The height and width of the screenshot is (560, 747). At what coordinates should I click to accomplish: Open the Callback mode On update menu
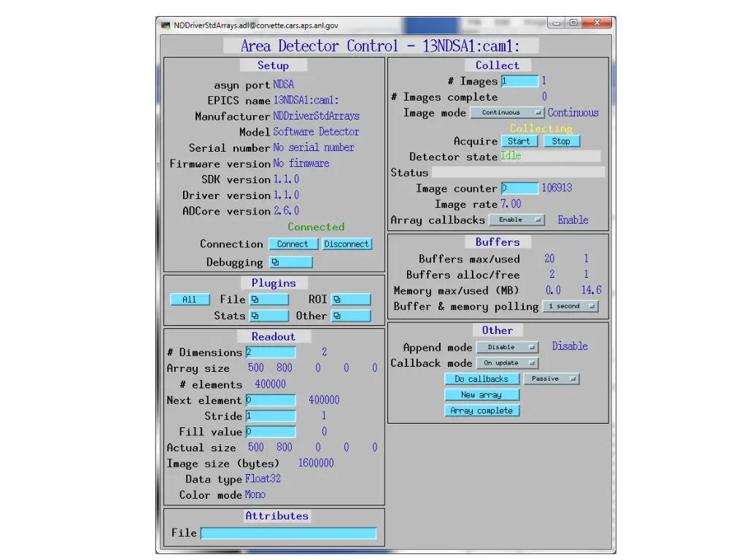click(507, 363)
